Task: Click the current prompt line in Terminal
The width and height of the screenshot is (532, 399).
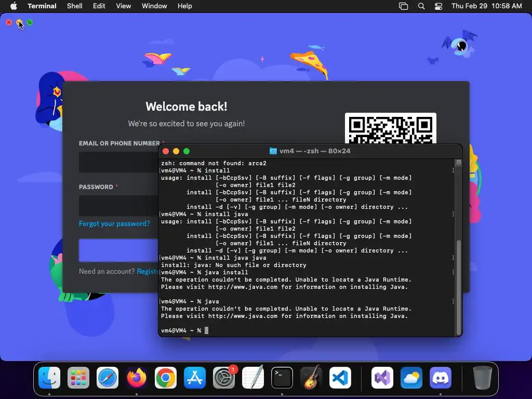Action: click(x=185, y=330)
